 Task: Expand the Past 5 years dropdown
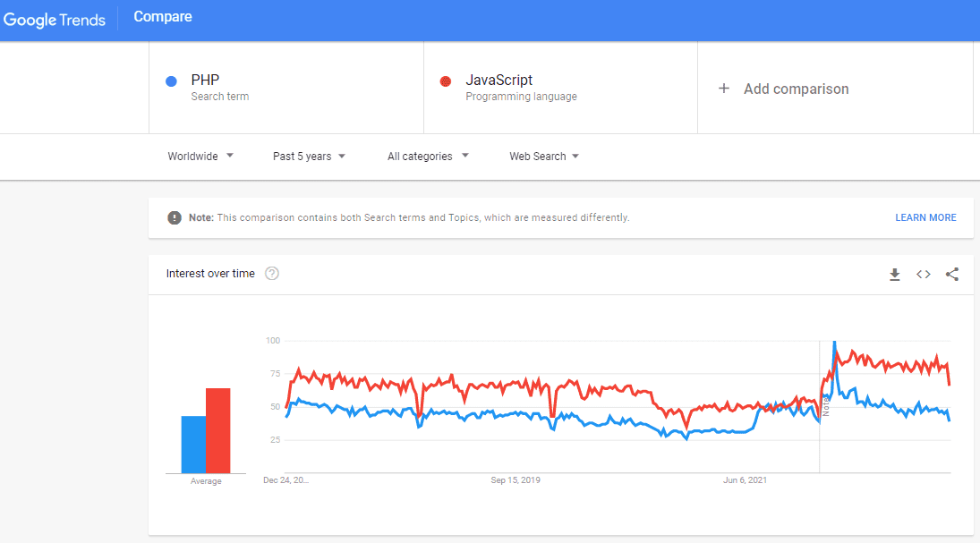pos(309,157)
